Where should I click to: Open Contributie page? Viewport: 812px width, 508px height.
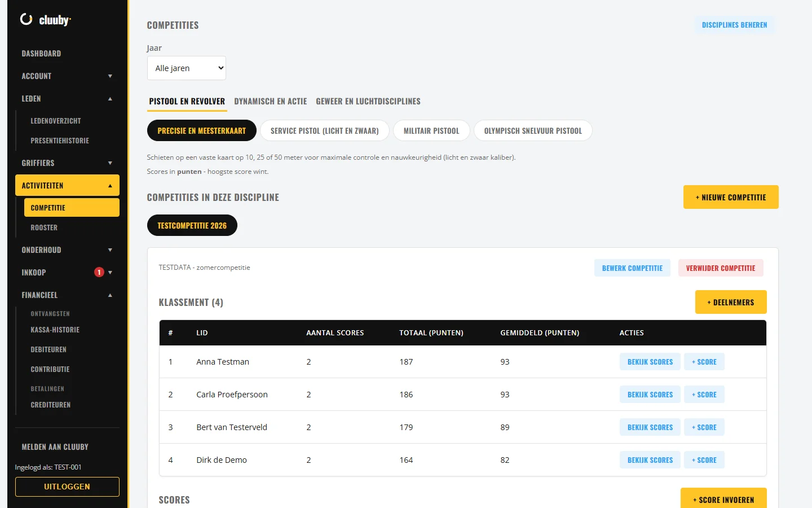click(x=72, y=369)
